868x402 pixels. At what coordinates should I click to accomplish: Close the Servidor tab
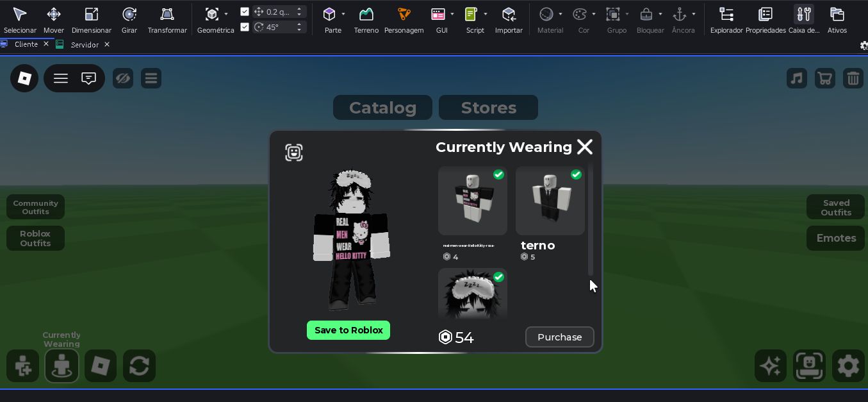[x=107, y=44]
